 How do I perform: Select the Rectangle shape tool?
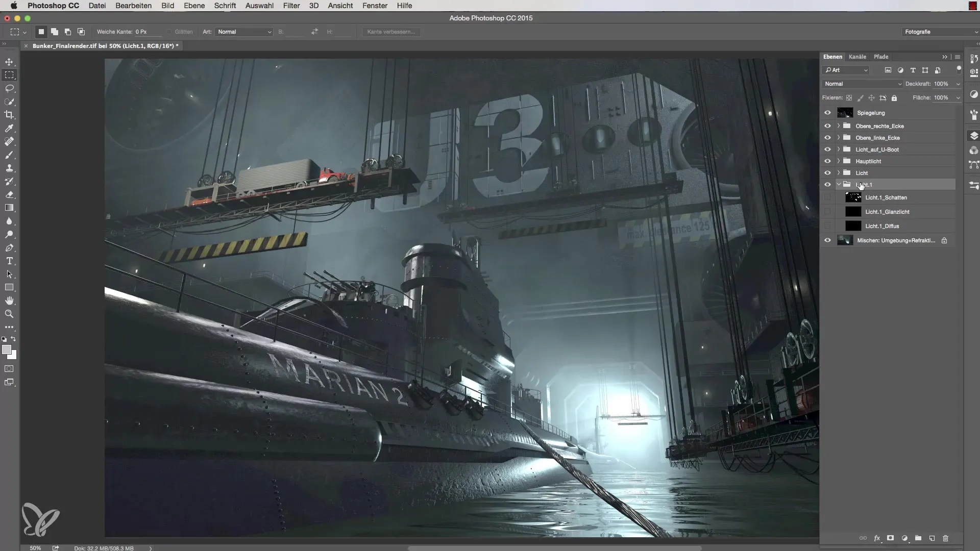click(x=9, y=287)
